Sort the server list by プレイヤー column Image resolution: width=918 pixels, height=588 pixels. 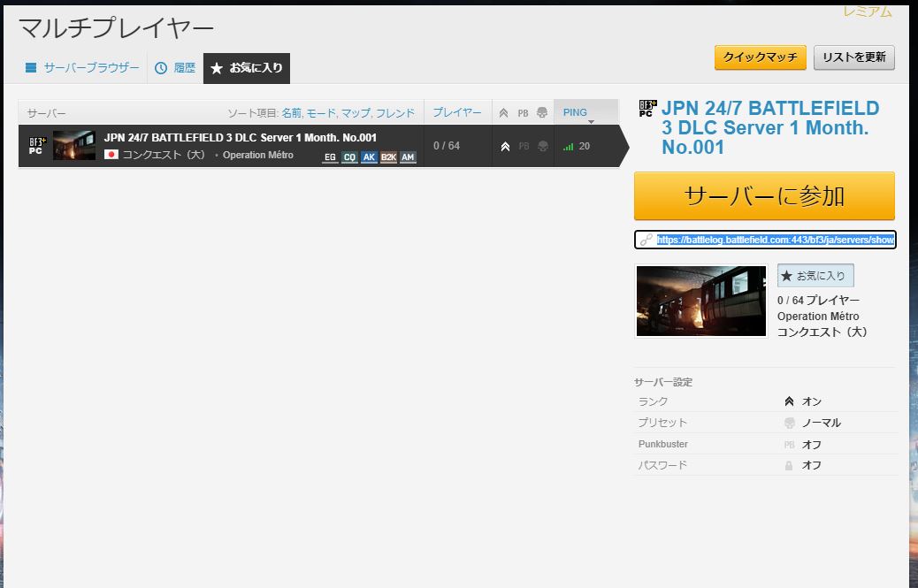point(457,113)
